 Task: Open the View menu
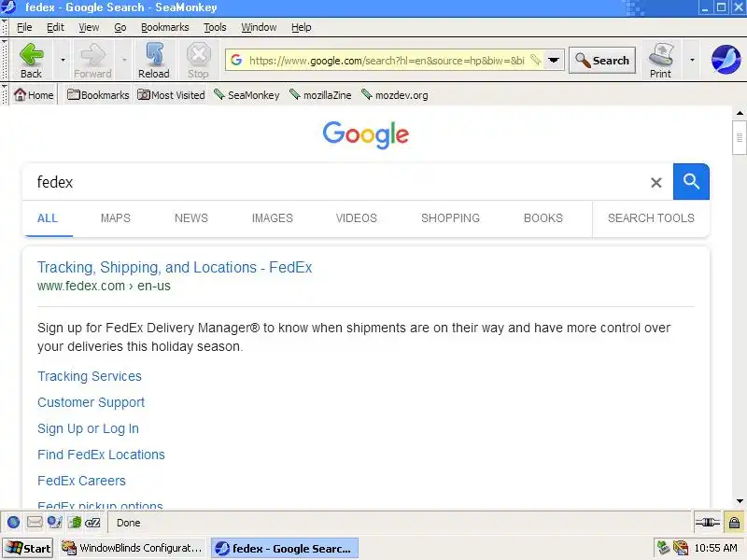[89, 28]
